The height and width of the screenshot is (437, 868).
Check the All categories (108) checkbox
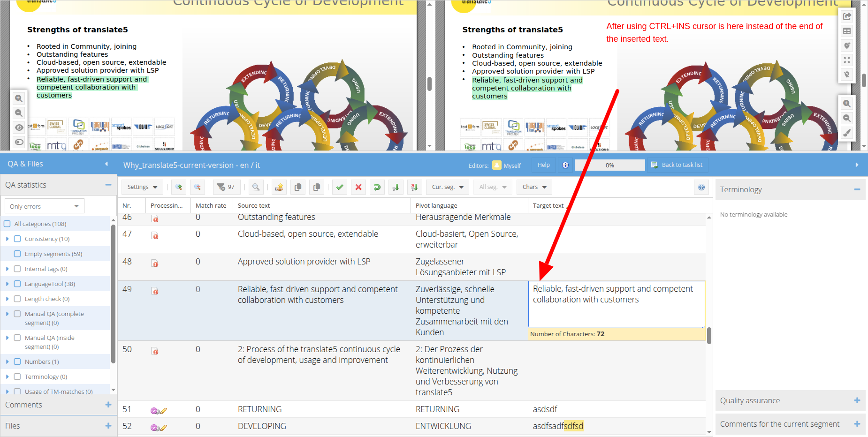tap(8, 224)
